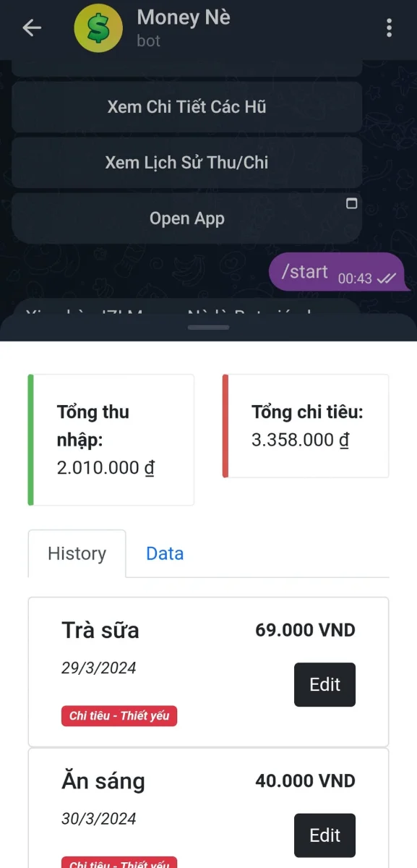Switch to the Data tab
Screen dimensions: 417x868
tap(165, 553)
